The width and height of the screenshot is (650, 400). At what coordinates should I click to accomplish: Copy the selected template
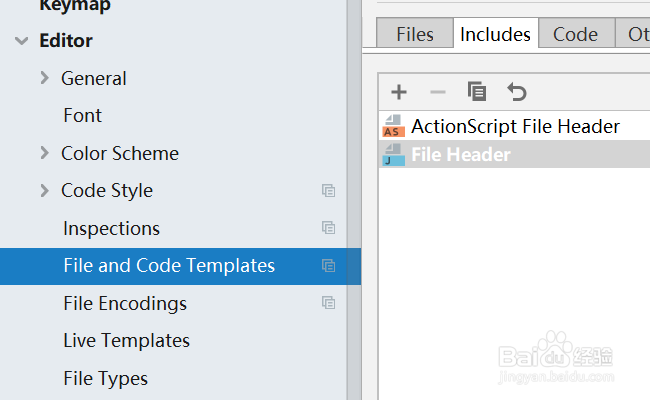(x=477, y=92)
